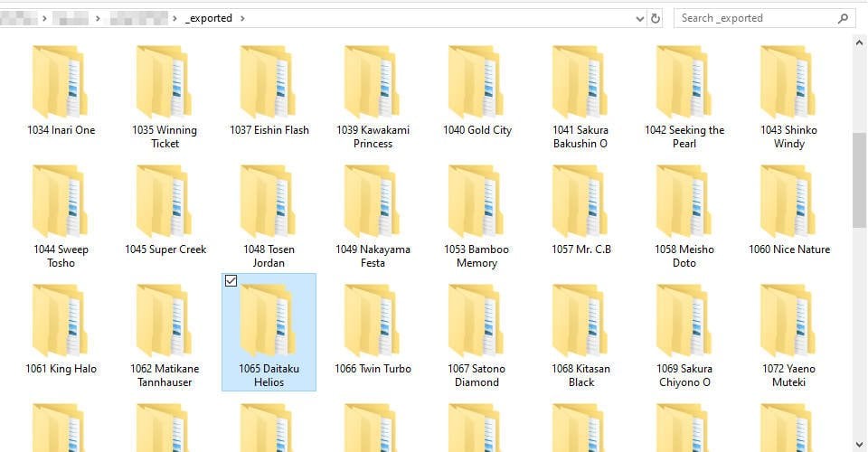Click the '1037 Eishin Flash' label text
The height and width of the screenshot is (452, 868).
[269, 130]
